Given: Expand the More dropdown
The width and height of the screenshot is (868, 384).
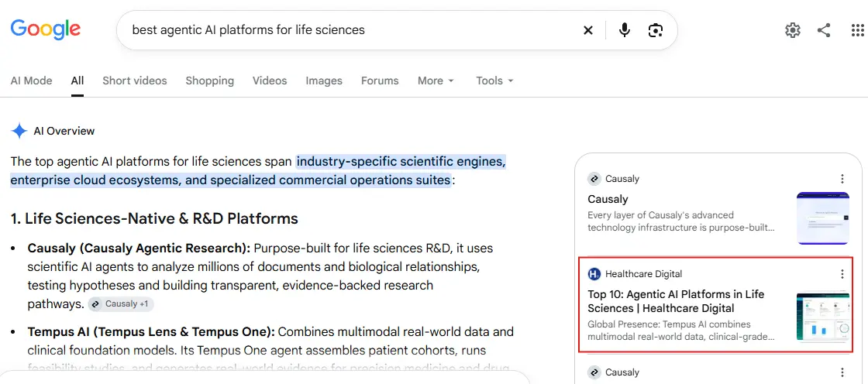Looking at the screenshot, I should (436, 81).
